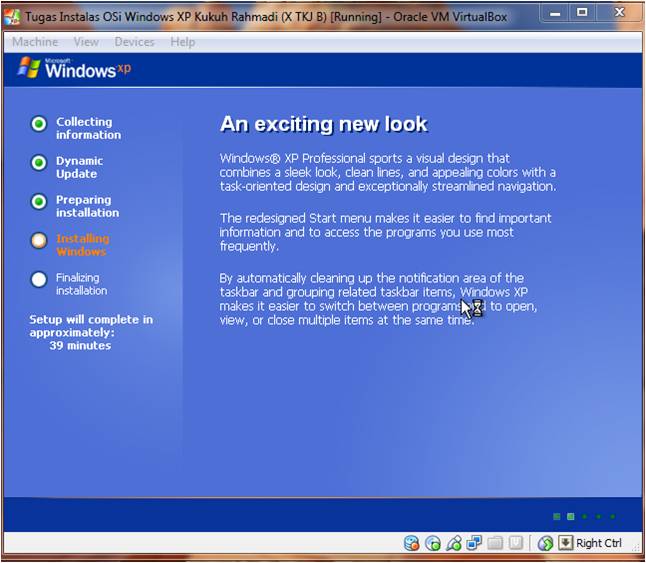Close the VirtualBox window

[x=619, y=14]
